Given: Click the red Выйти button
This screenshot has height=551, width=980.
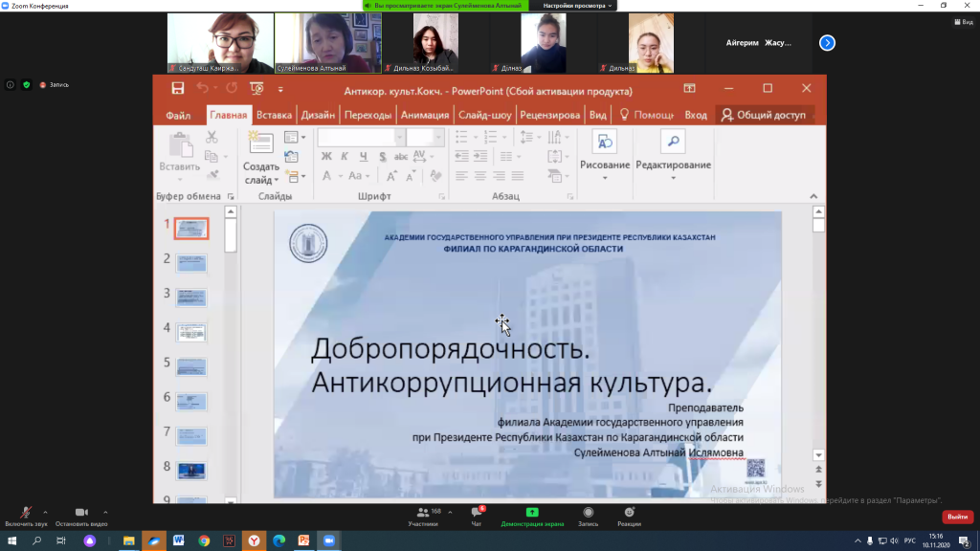Looking at the screenshot, I should (957, 517).
